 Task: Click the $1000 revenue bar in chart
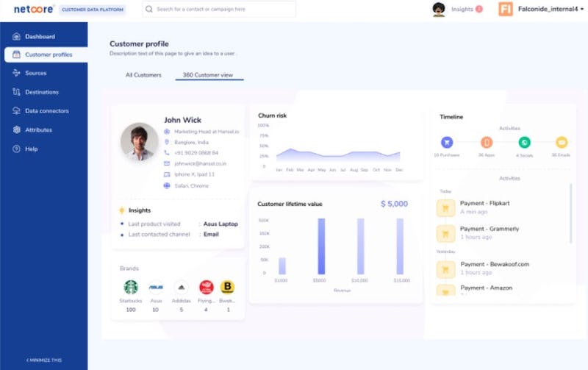pyautogui.click(x=282, y=266)
